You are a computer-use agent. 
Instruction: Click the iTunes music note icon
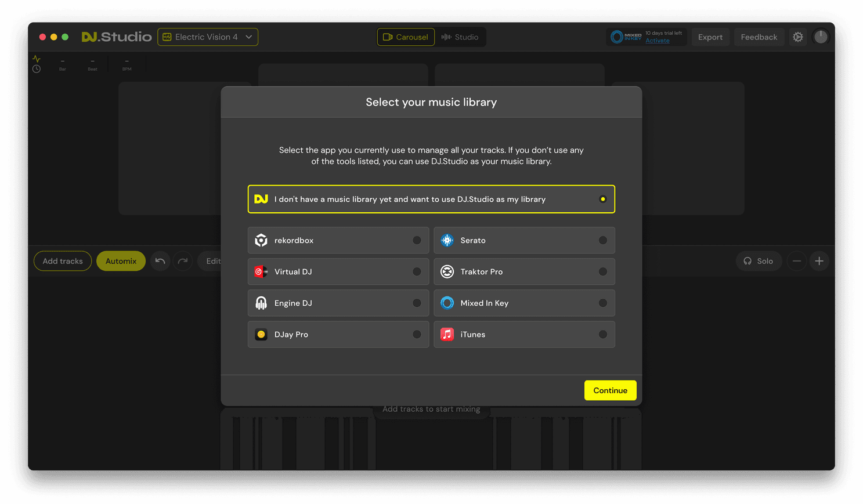447,334
